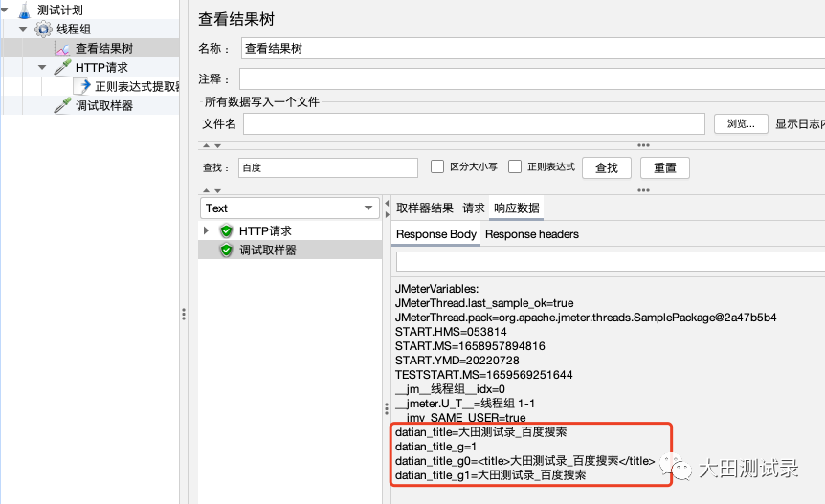The image size is (825, 504).
Task: Click the 查找 search button
Action: point(607,167)
